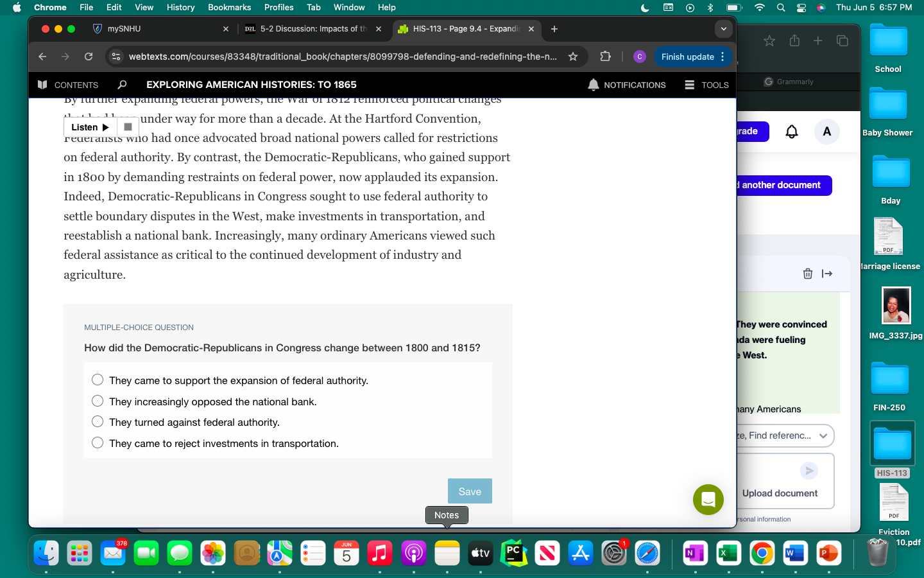Open the Chrome tab search chevron
The image size is (924, 578).
[724, 29]
